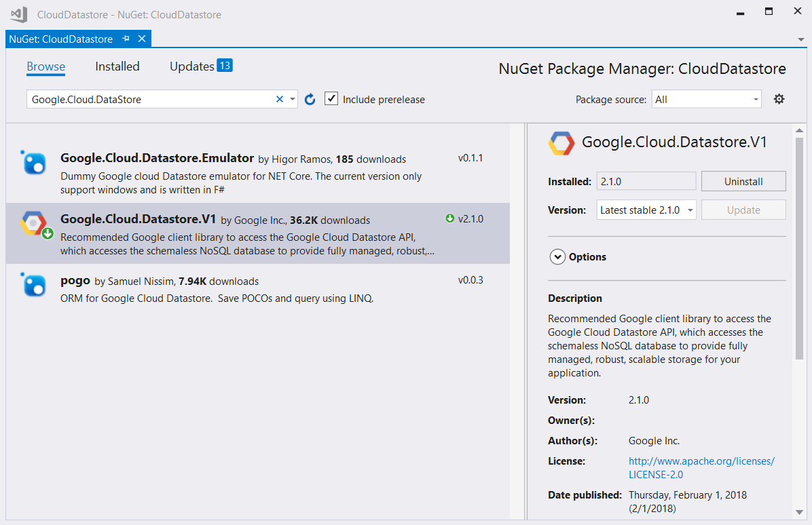
Task: Click the Uninstall button
Action: pos(743,182)
